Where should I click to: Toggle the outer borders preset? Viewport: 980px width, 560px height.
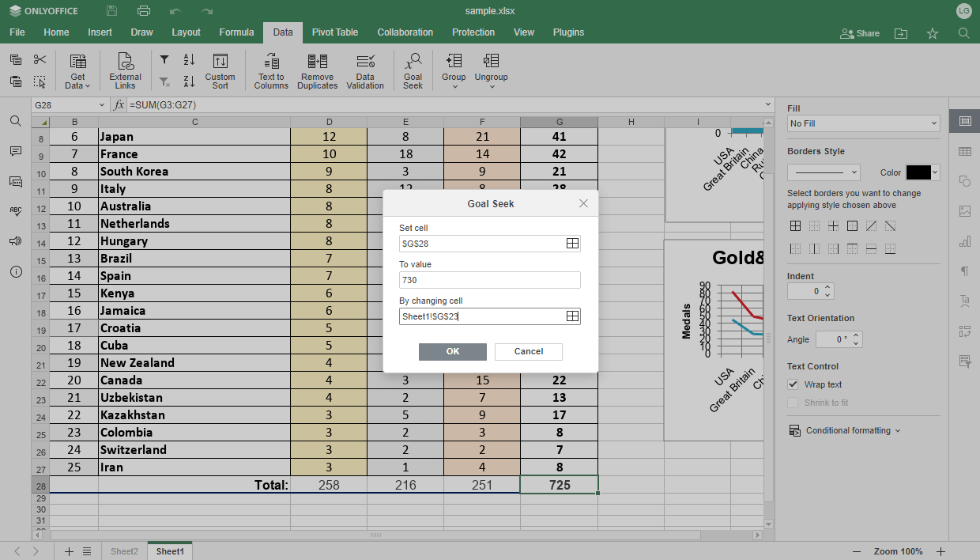(x=852, y=225)
